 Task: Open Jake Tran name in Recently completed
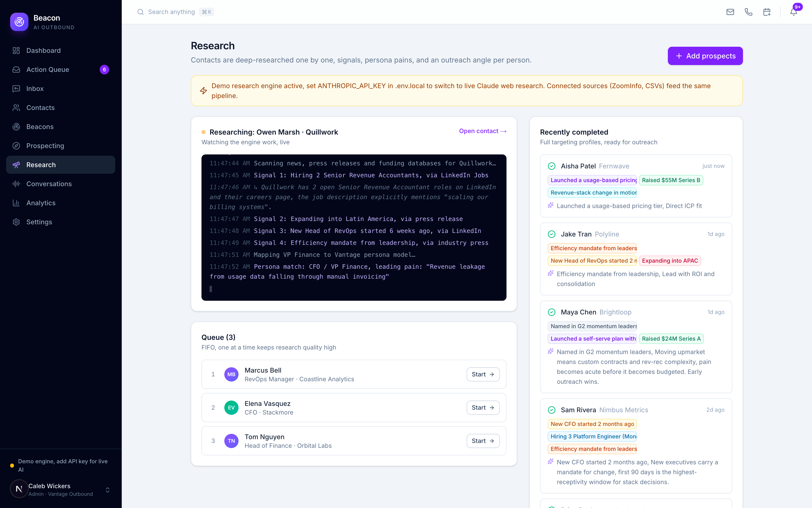(576, 234)
